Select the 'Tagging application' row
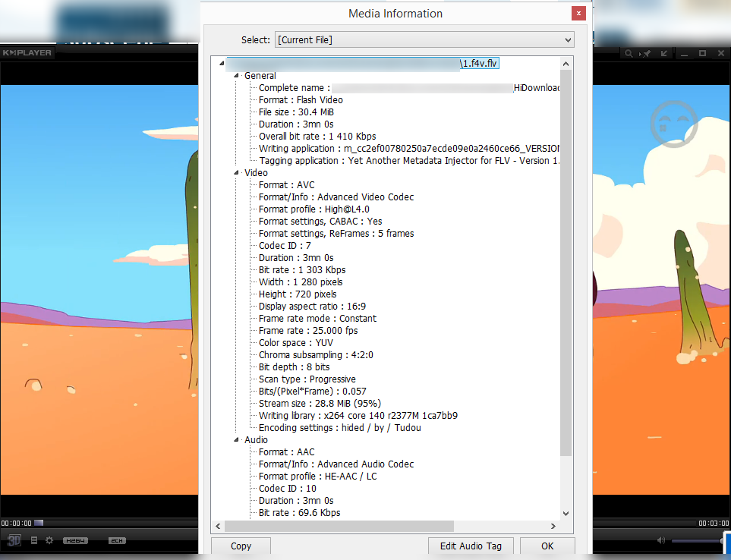 [x=409, y=160]
